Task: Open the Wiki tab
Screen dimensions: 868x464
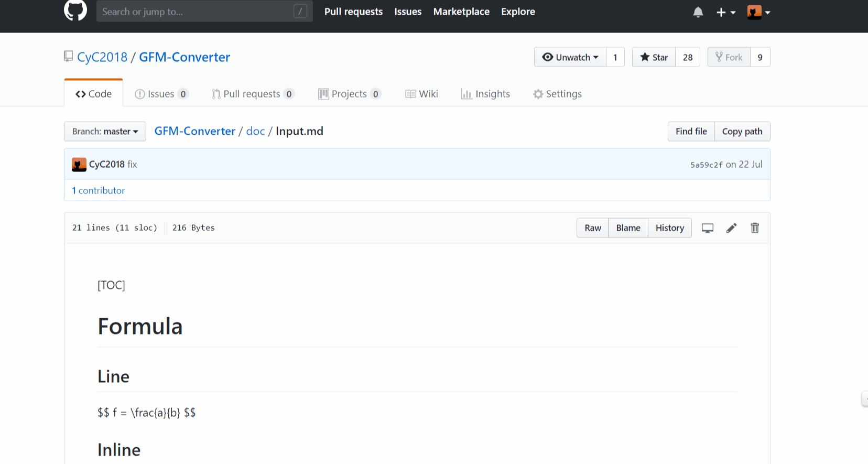Action: (421, 94)
